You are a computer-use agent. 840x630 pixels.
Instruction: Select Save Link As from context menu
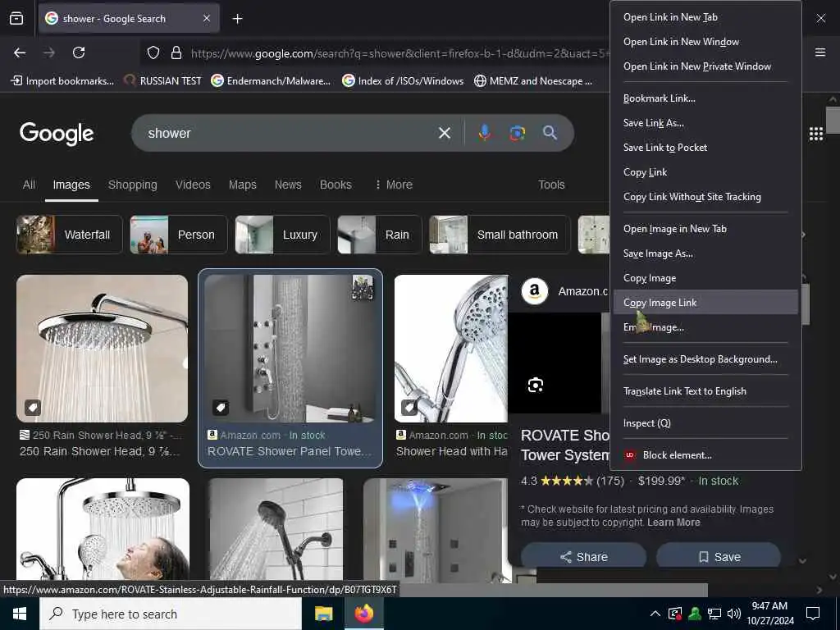[705, 123]
